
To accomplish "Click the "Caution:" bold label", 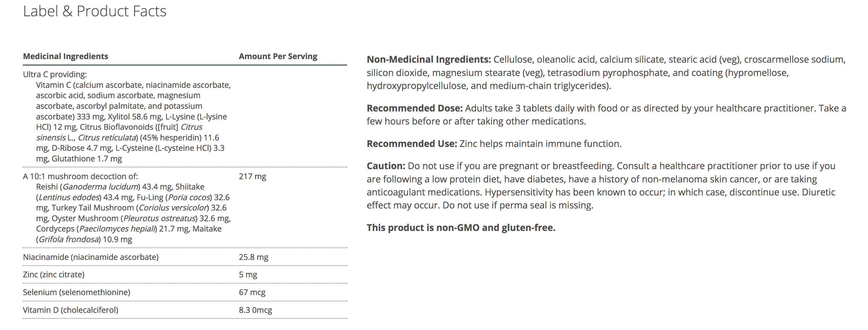I will 386,166.
